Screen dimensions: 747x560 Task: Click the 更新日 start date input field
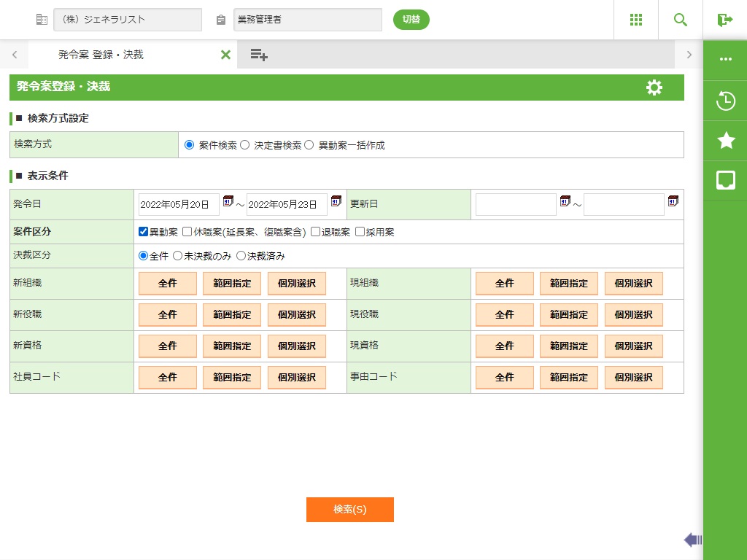[x=516, y=205]
